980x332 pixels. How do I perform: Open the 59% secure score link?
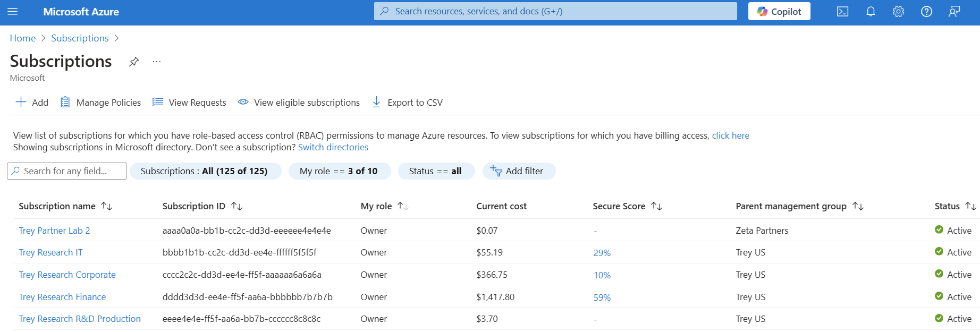[x=602, y=297]
